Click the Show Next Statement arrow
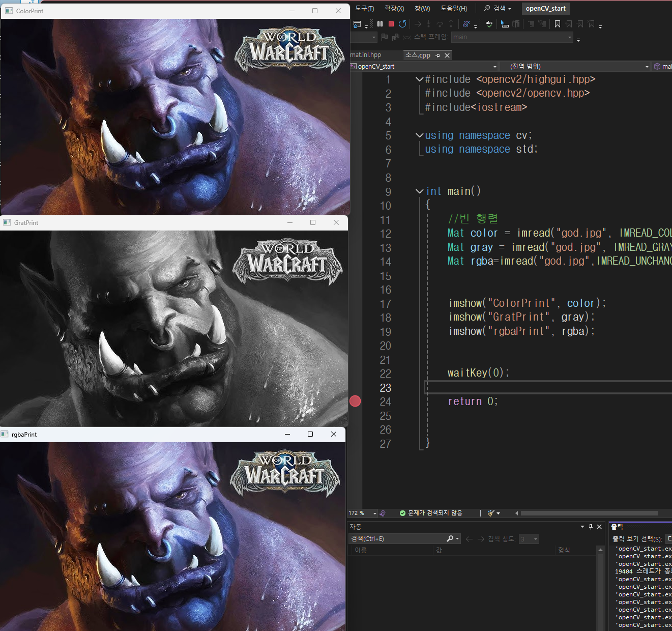672x631 pixels. click(418, 24)
